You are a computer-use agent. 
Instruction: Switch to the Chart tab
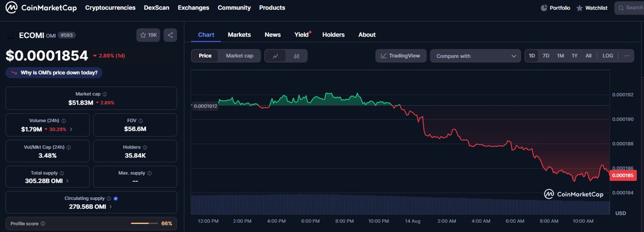(206, 35)
